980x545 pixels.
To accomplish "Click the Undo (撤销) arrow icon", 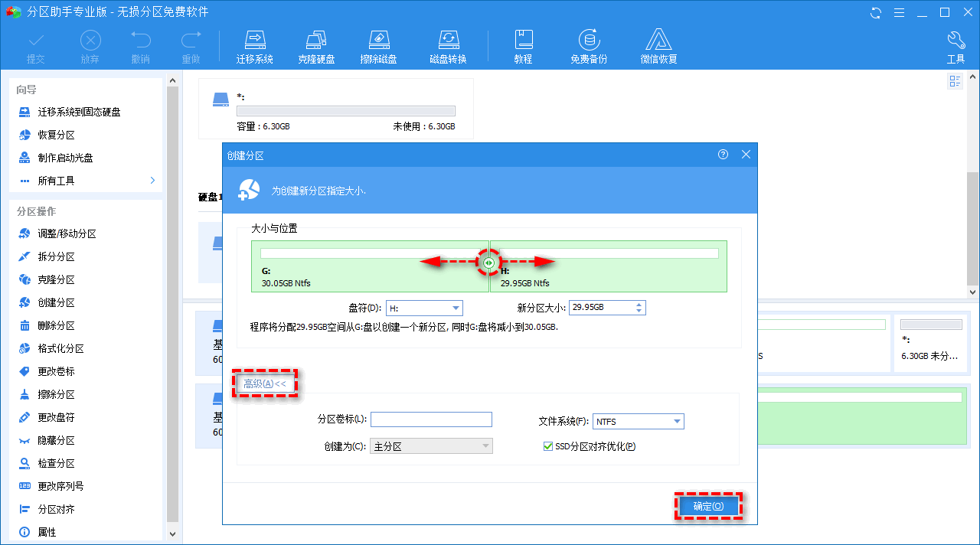I will [x=140, y=47].
